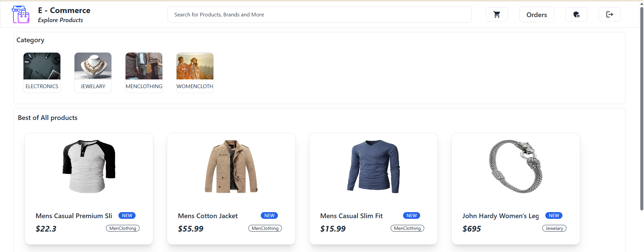The width and height of the screenshot is (644, 252).
Task: Open the Mens Casual Premium shirt image
Action: coord(89,167)
